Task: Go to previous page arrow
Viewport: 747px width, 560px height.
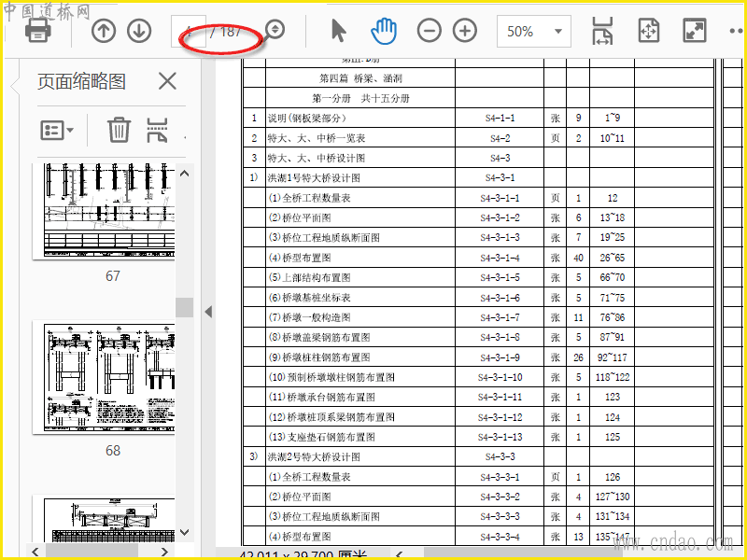Action: pos(104,31)
